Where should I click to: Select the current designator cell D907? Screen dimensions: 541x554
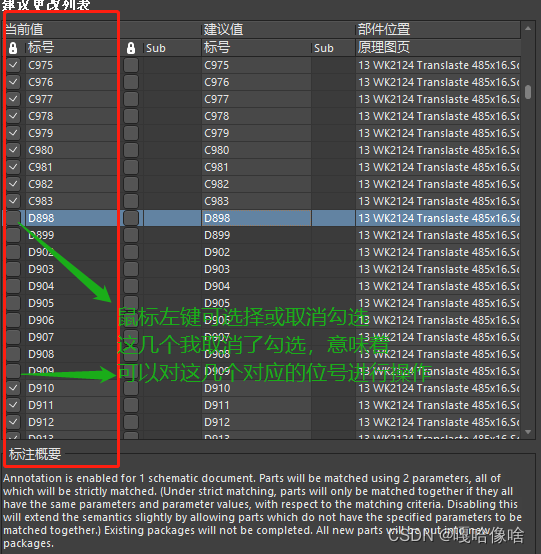pos(71,337)
